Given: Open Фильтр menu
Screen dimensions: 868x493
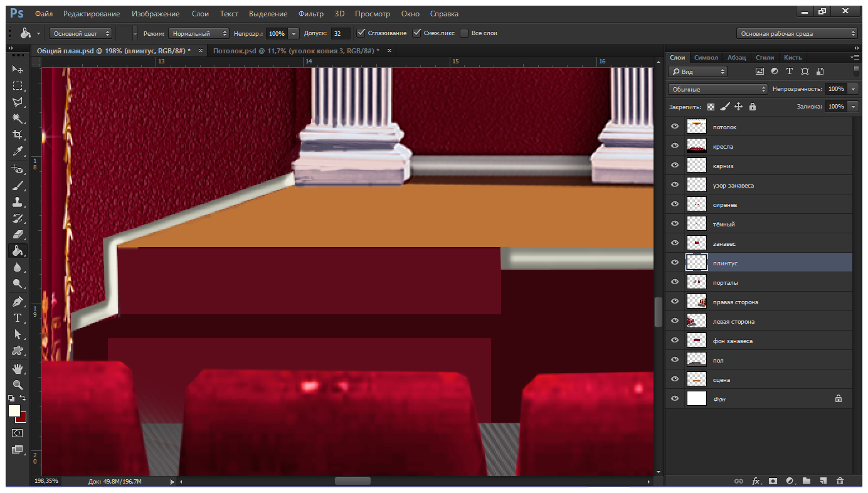Looking at the screenshot, I should point(311,14).
